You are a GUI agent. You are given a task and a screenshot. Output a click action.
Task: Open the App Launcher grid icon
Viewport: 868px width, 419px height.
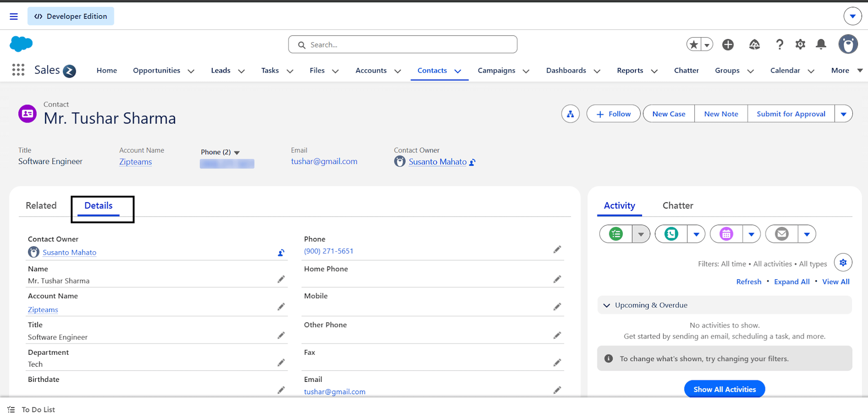[x=18, y=70]
